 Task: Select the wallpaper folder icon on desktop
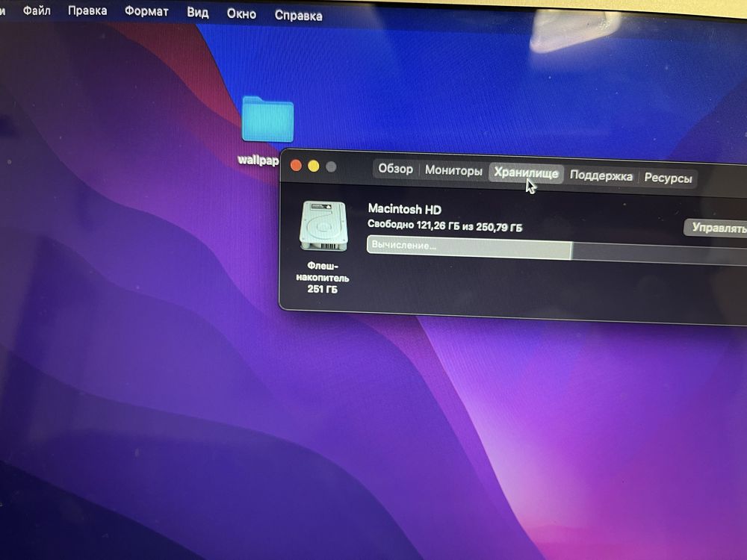[267, 119]
